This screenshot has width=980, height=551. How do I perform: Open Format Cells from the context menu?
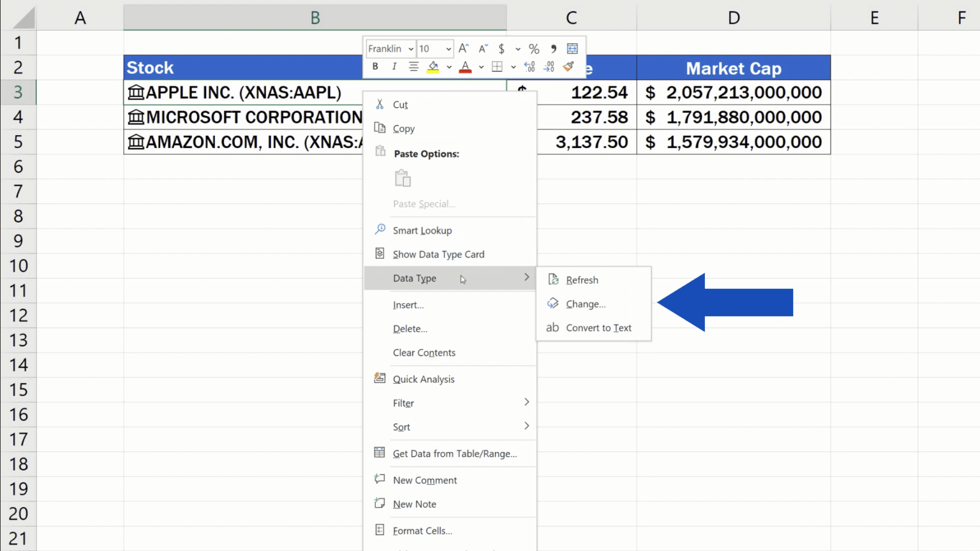point(422,531)
